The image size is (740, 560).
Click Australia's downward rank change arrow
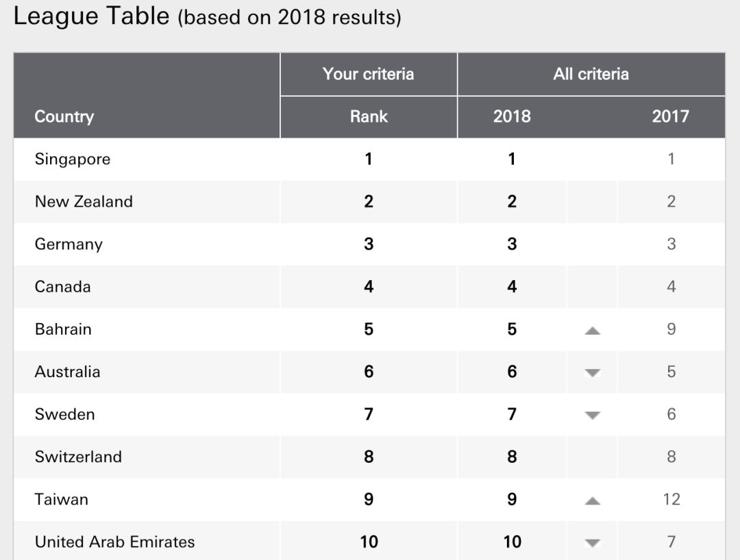(x=593, y=373)
